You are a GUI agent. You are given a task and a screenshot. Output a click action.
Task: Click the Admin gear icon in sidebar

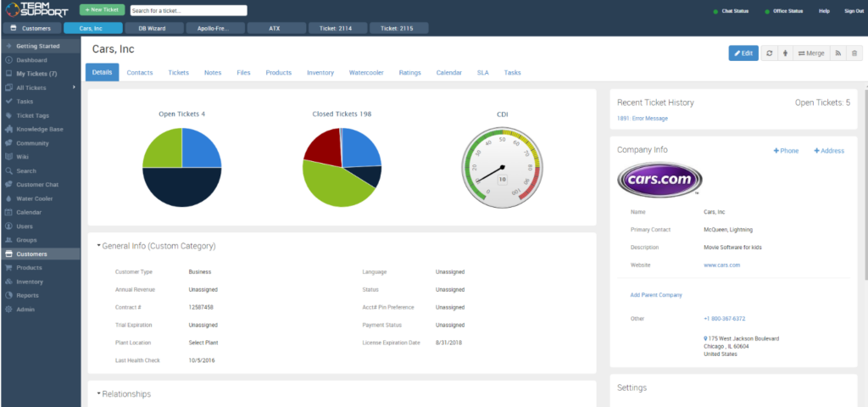click(8, 309)
